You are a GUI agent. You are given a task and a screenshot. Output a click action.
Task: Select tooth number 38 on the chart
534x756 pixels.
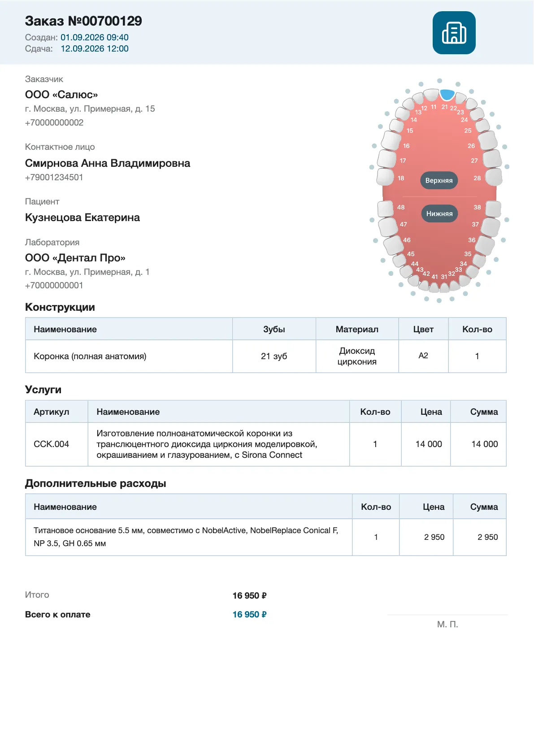pos(493,209)
